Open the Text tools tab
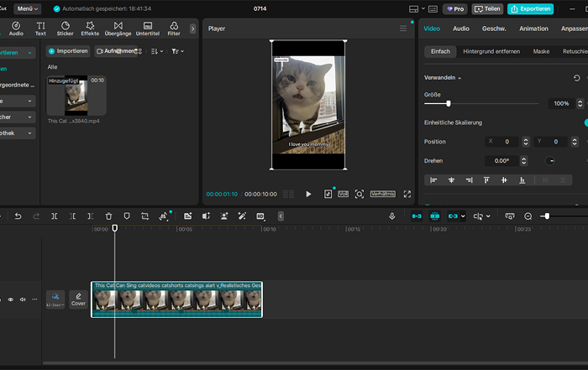Viewport: 588px width, 370px height. (40, 29)
